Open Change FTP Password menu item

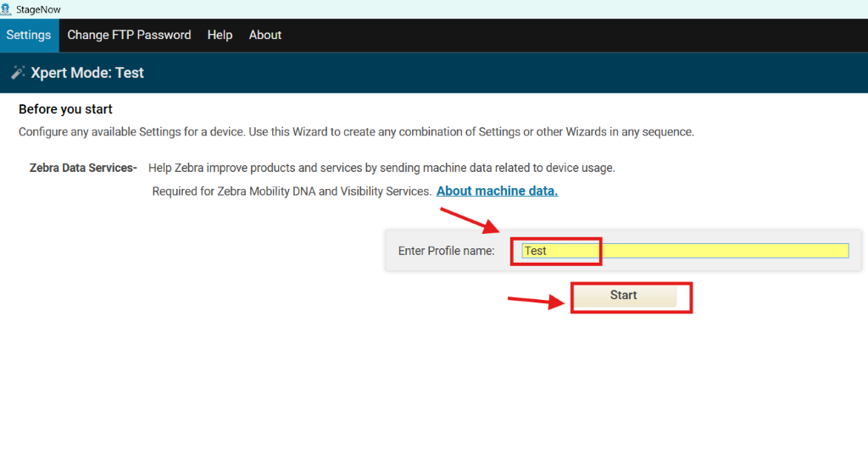(129, 35)
